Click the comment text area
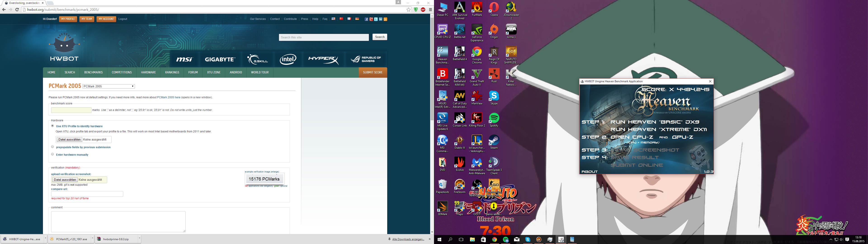The height and width of the screenshot is (244, 868). [x=118, y=222]
